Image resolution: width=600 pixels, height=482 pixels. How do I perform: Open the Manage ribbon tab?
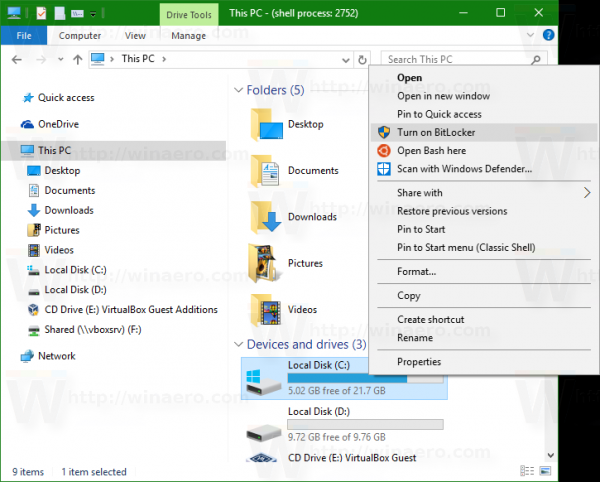coord(188,36)
